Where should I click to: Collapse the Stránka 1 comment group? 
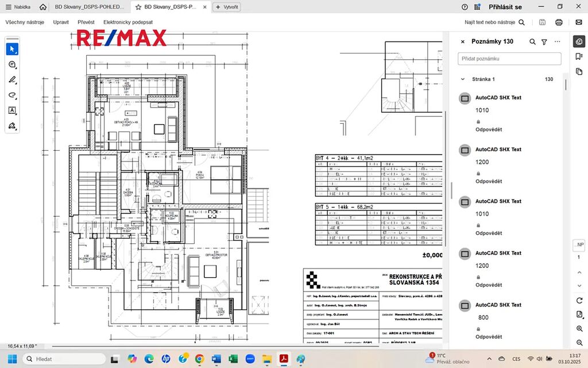tap(463, 79)
